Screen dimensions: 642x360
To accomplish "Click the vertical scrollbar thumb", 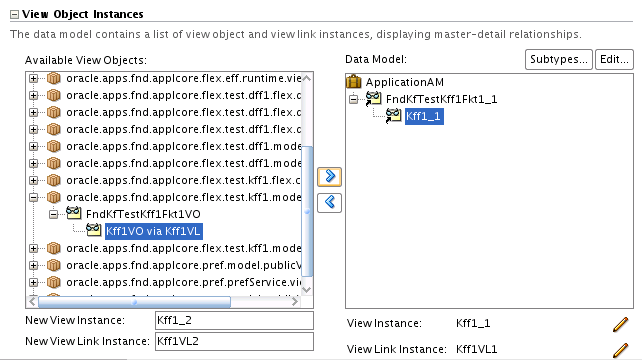I will [x=307, y=211].
